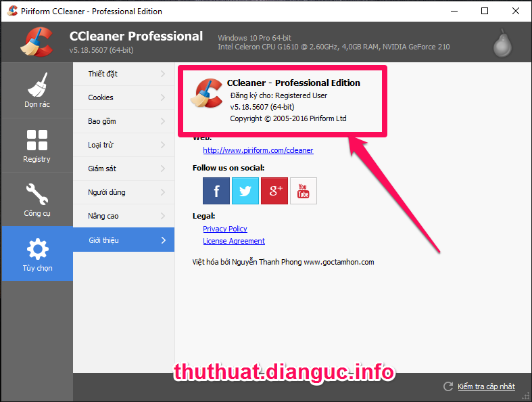The height and width of the screenshot is (402, 532).
Task: Open the Loại trừ exclude page
Action: (x=124, y=145)
